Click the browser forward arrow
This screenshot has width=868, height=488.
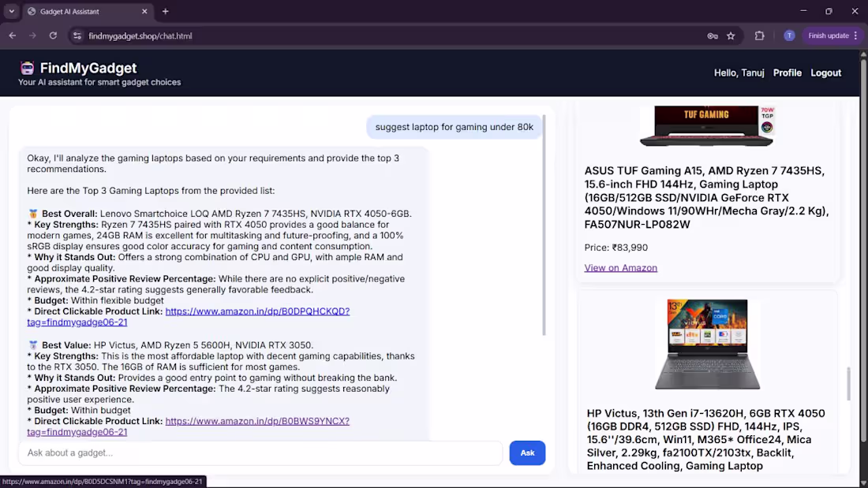32,36
